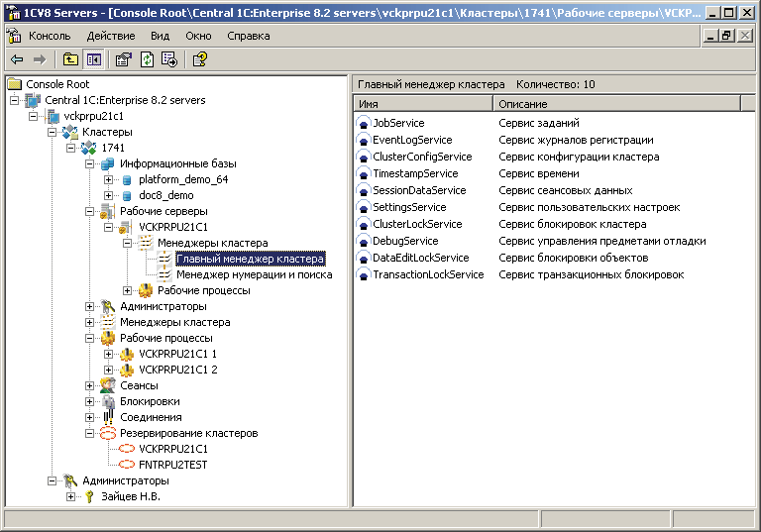This screenshot has height=532, width=761.
Task: Restore the inner MDI child window
Action: point(726,36)
